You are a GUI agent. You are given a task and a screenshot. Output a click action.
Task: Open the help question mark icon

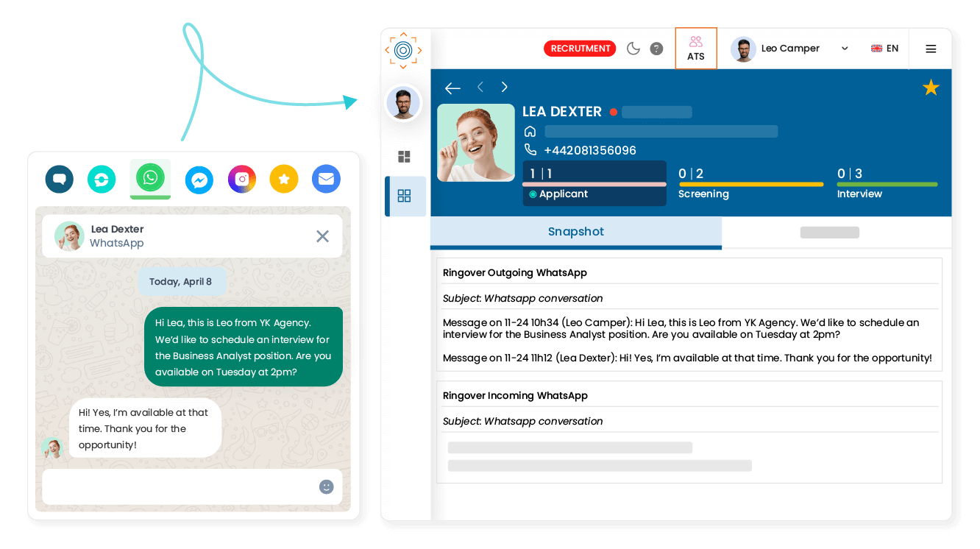(x=656, y=49)
